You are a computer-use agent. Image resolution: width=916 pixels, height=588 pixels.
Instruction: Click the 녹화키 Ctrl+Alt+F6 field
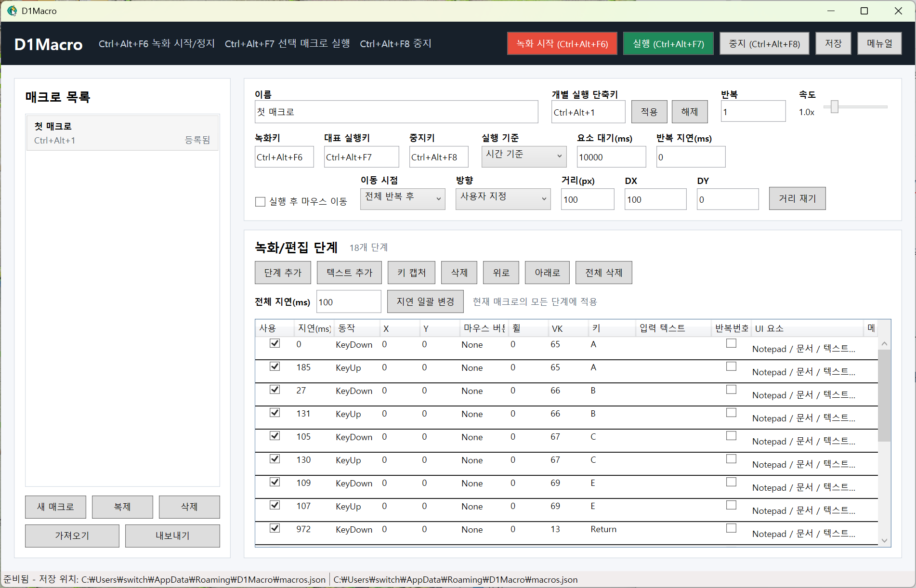point(284,157)
